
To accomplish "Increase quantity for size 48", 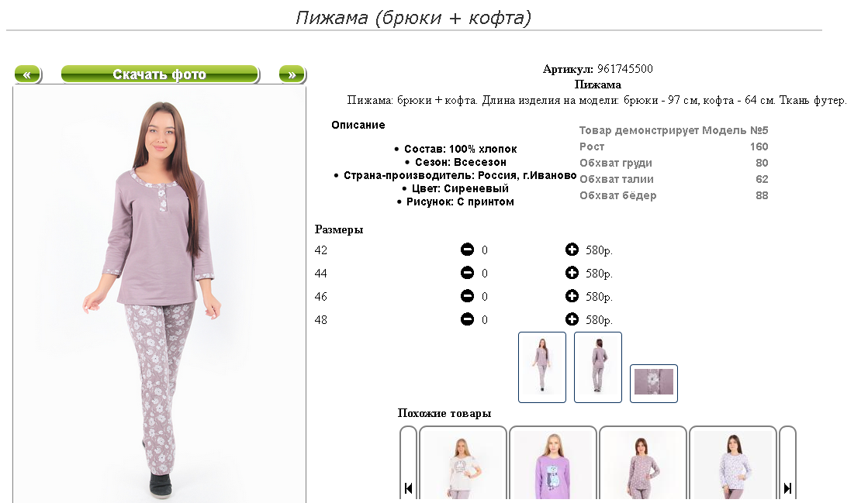I will [572, 319].
